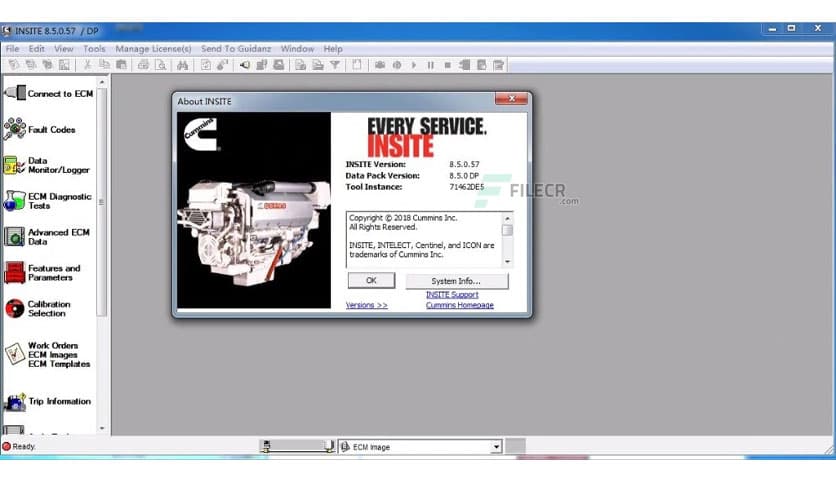Expand the Versions >> link
This screenshot has height=484, width=836.
pyautogui.click(x=366, y=305)
